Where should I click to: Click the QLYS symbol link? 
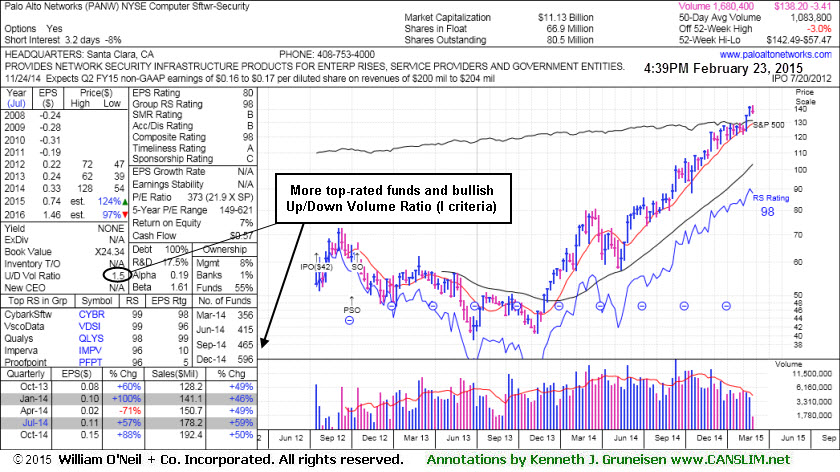point(92,339)
